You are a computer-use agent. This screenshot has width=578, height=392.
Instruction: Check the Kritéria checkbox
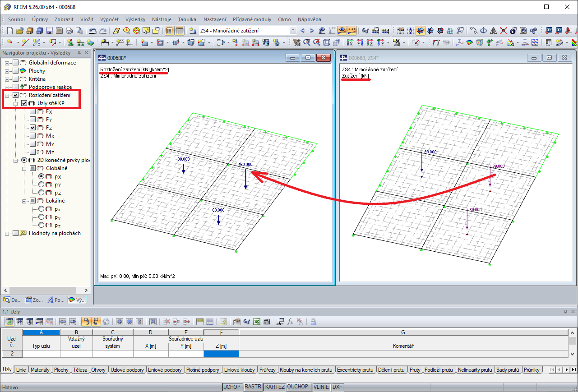(x=16, y=79)
